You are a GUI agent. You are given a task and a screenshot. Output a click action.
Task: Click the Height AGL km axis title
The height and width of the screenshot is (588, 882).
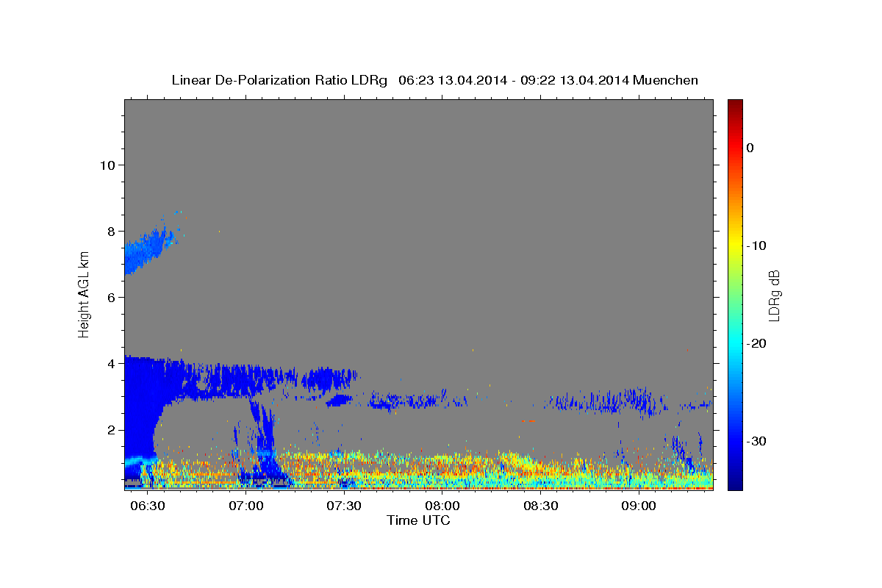point(85,295)
